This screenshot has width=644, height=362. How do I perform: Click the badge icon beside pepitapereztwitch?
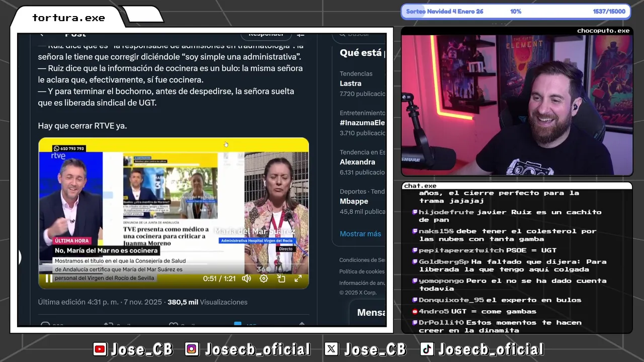[x=415, y=250]
